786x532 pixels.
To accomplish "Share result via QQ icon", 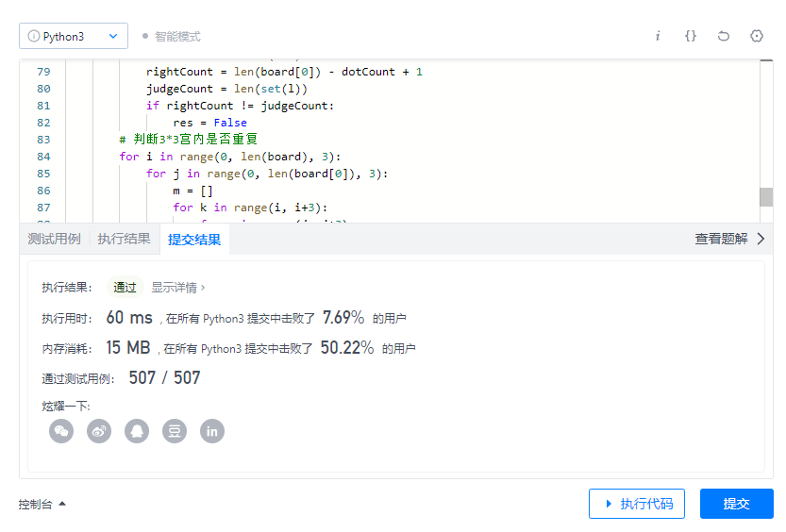I will pos(137,431).
